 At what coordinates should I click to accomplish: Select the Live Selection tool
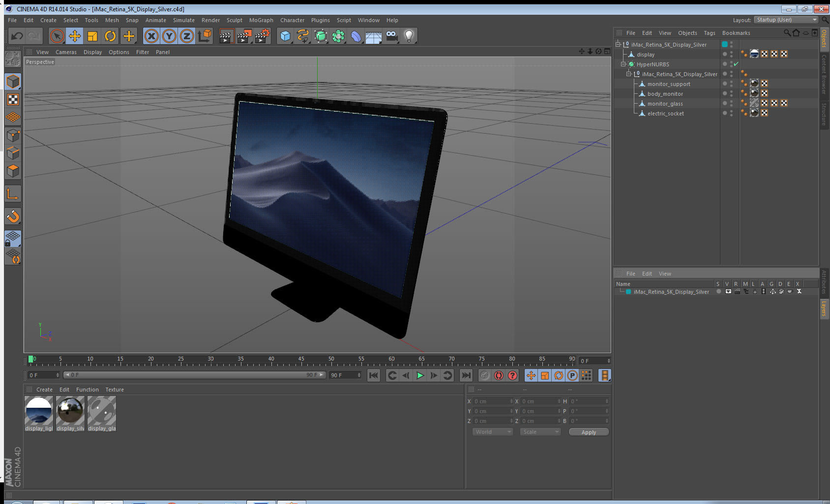tap(57, 36)
